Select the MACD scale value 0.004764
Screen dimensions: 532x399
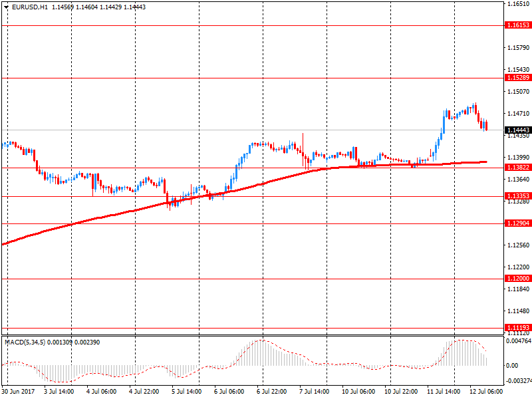click(519, 341)
